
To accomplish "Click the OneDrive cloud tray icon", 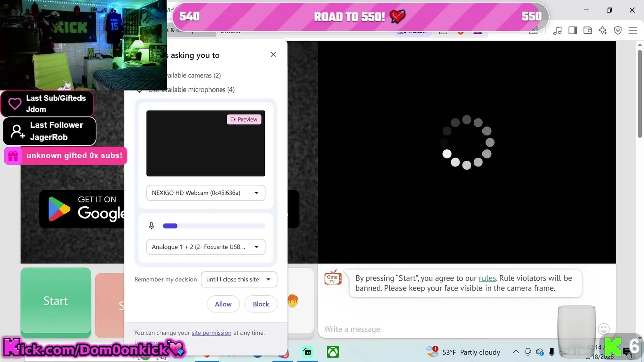I will coord(540,352).
